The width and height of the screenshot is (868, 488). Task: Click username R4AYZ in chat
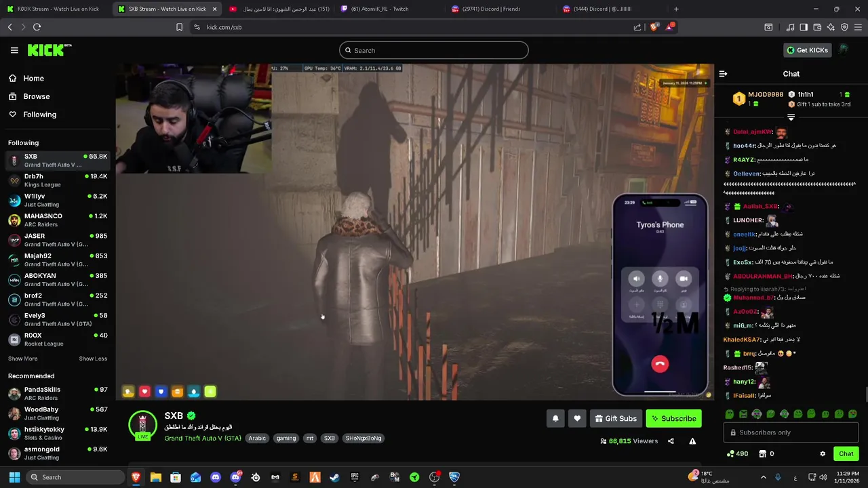(744, 160)
